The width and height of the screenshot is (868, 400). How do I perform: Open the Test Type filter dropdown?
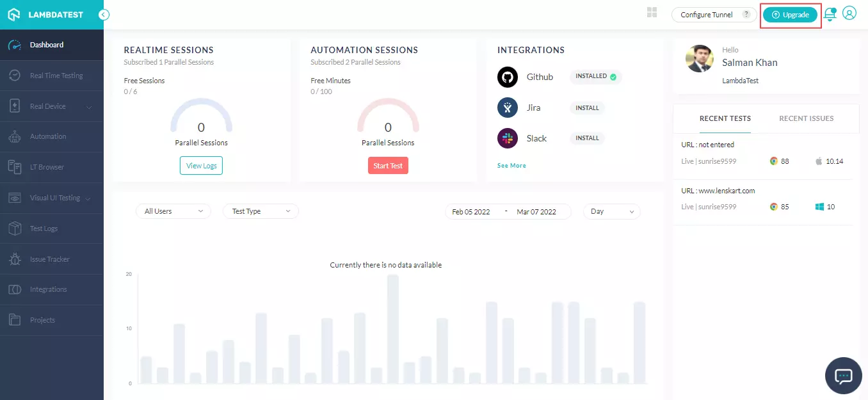[x=261, y=211]
